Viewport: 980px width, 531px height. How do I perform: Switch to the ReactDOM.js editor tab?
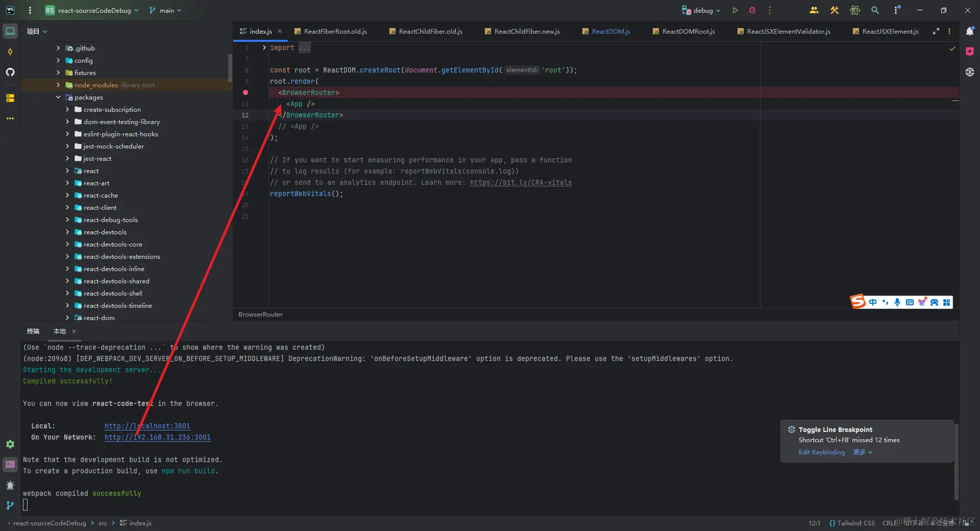[x=610, y=32]
